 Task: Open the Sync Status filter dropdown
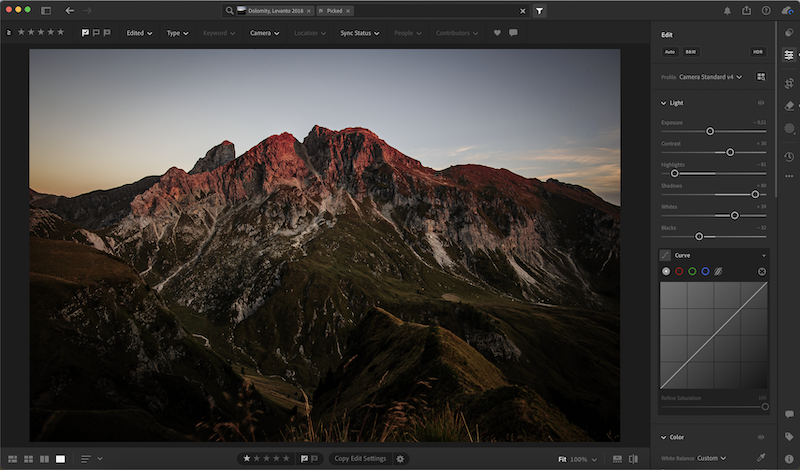coord(360,33)
